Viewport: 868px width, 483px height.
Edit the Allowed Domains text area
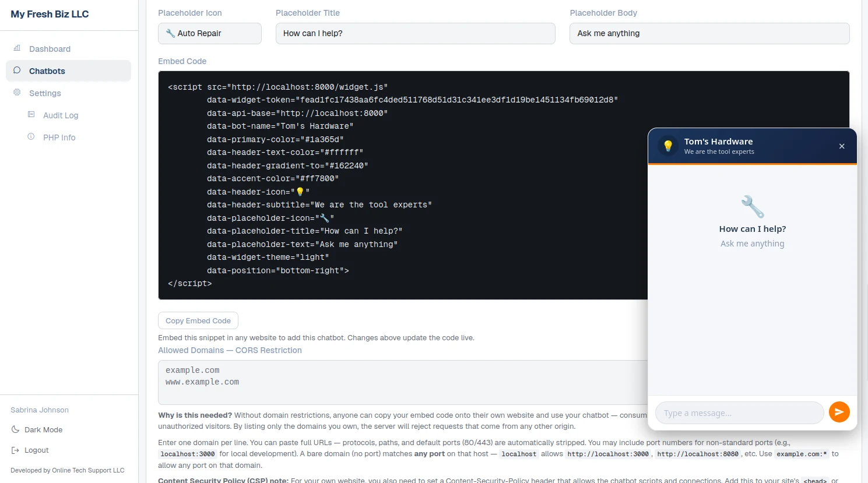point(402,382)
